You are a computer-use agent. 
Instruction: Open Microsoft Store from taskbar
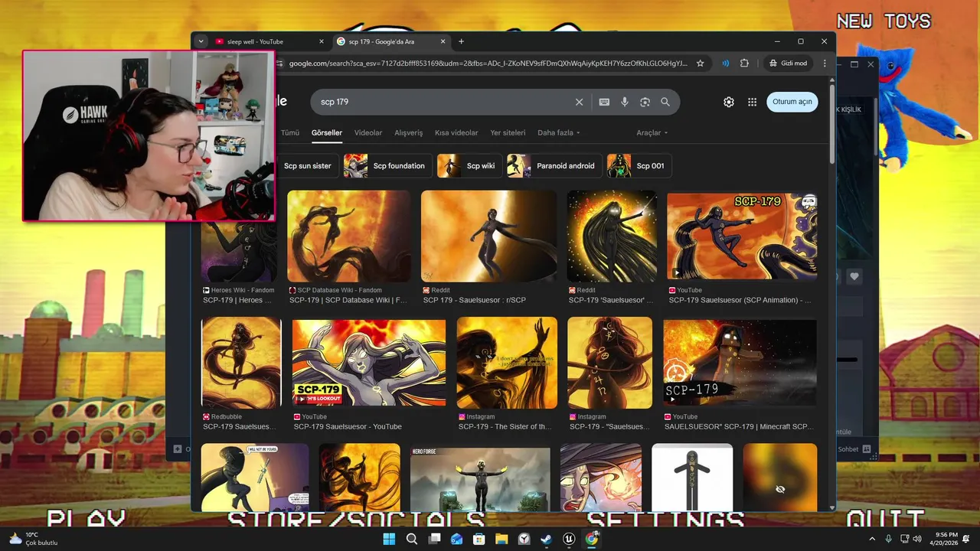click(x=479, y=539)
